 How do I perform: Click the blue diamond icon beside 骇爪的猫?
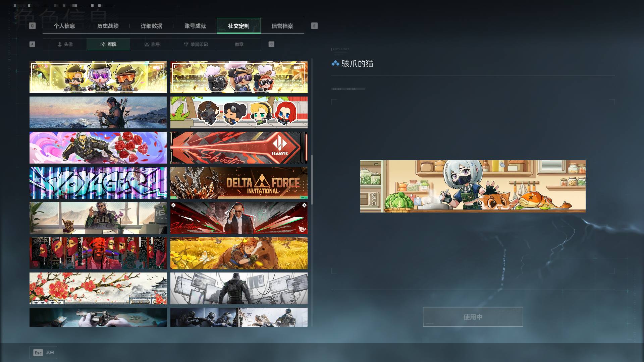[335, 63]
